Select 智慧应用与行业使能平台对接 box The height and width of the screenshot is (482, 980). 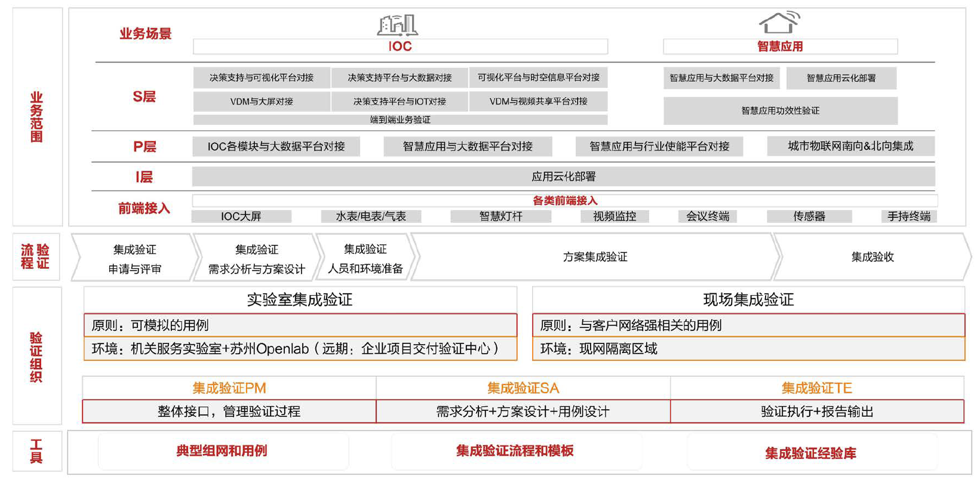tap(659, 146)
